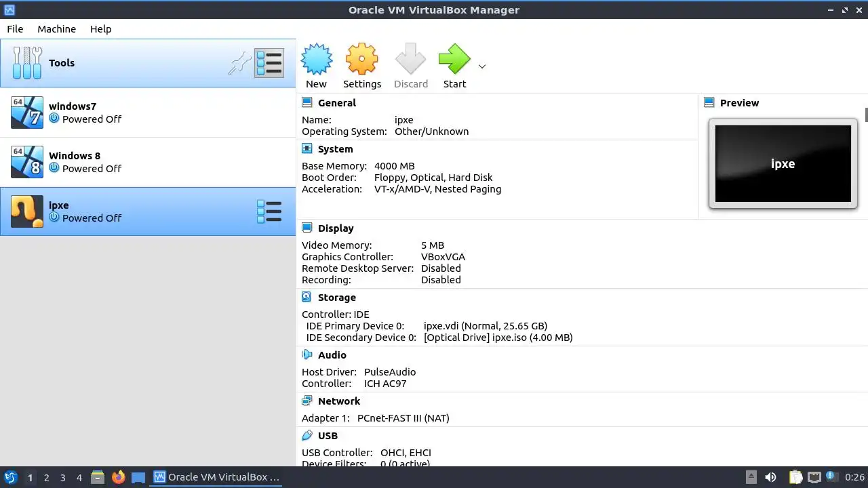Select the windows7 virtual machine
Screen dimensions: 868x488
[x=148, y=113]
